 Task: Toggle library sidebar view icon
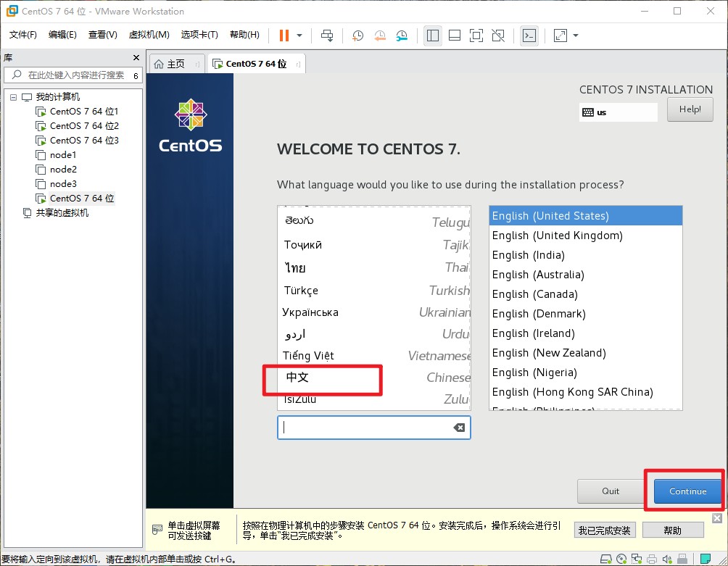click(433, 36)
